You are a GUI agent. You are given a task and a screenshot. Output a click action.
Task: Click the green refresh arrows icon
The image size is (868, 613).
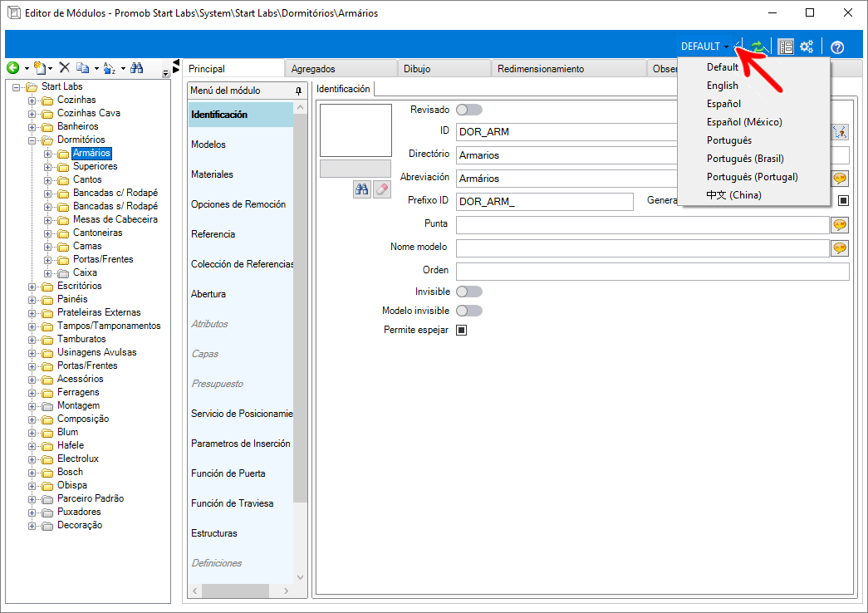pos(758,47)
